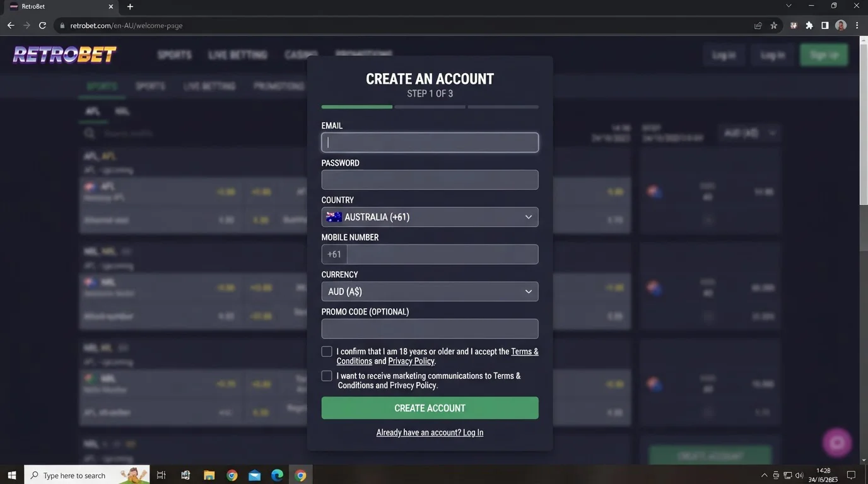868x484 pixels.
Task: Tick the marketing communications checkbox
Action: point(327,376)
